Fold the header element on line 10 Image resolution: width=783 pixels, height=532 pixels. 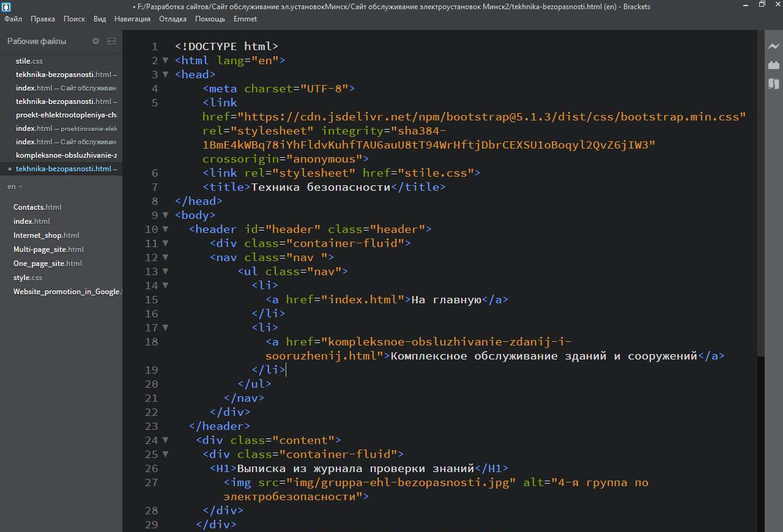(165, 229)
